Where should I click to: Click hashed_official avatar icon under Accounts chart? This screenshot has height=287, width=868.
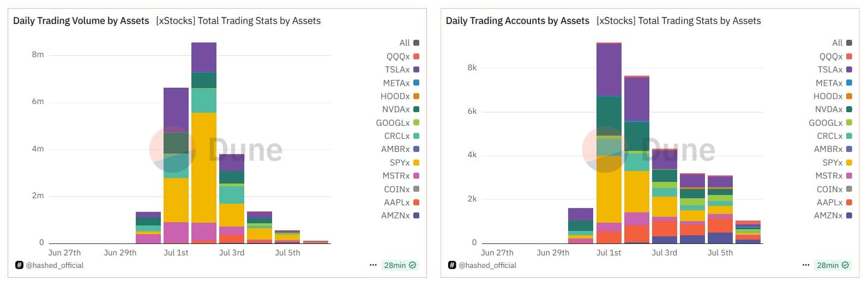coord(452,265)
